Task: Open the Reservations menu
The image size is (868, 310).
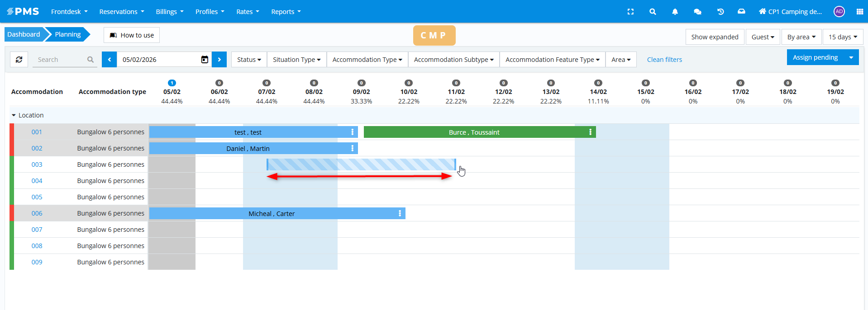Action: pos(121,12)
